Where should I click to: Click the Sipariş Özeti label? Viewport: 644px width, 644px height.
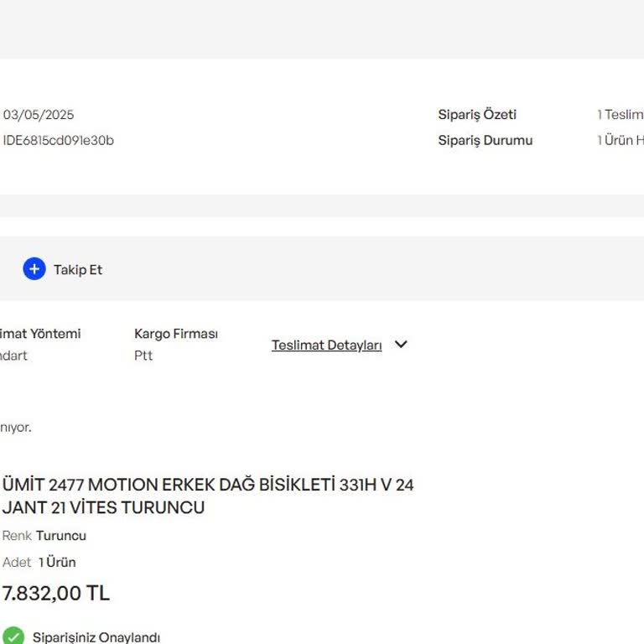coord(477,115)
